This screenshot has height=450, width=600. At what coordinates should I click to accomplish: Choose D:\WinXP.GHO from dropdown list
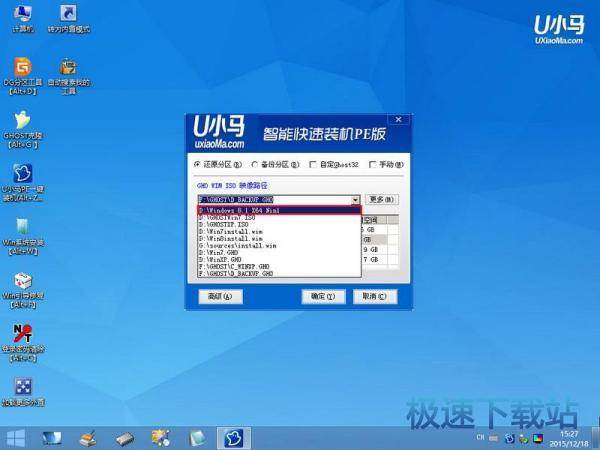tap(279, 259)
